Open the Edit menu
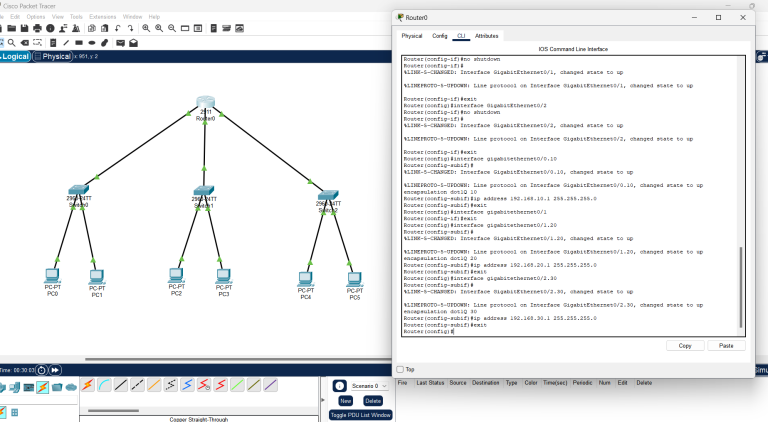 coord(15,17)
